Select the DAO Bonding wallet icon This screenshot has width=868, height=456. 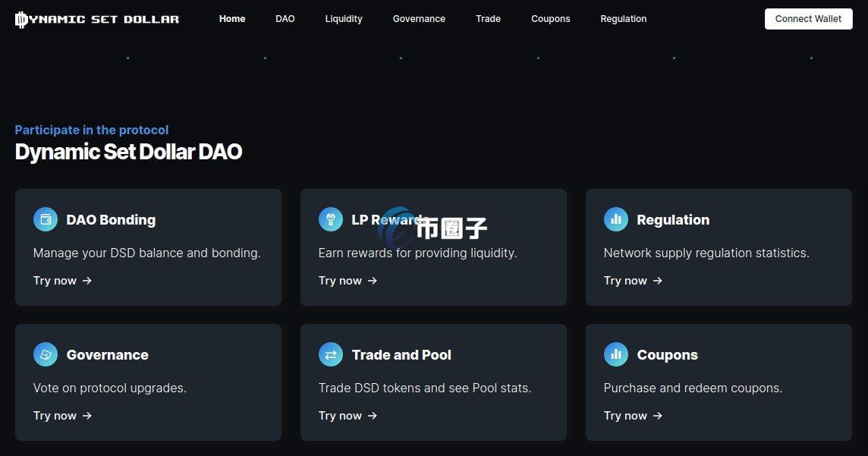point(46,219)
